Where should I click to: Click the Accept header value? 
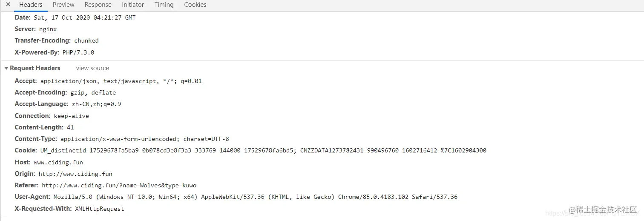point(121,81)
